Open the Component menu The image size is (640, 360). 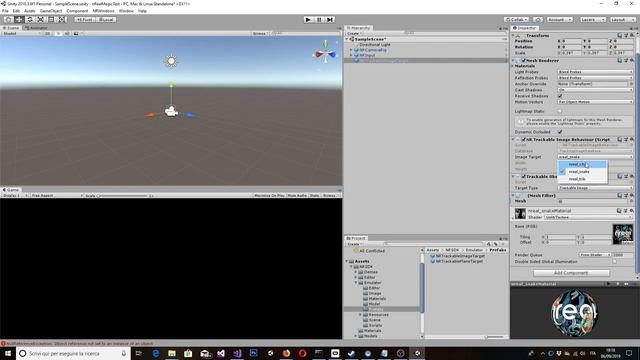click(x=77, y=11)
